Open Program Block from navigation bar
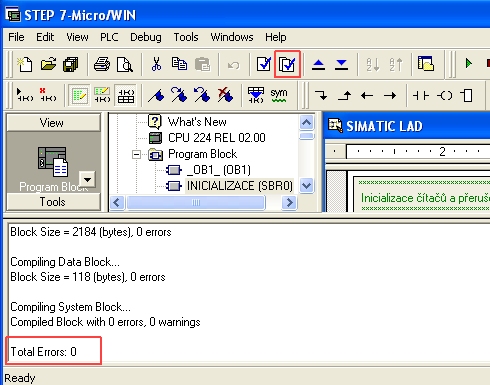The width and height of the screenshot is (490, 385). point(53,169)
